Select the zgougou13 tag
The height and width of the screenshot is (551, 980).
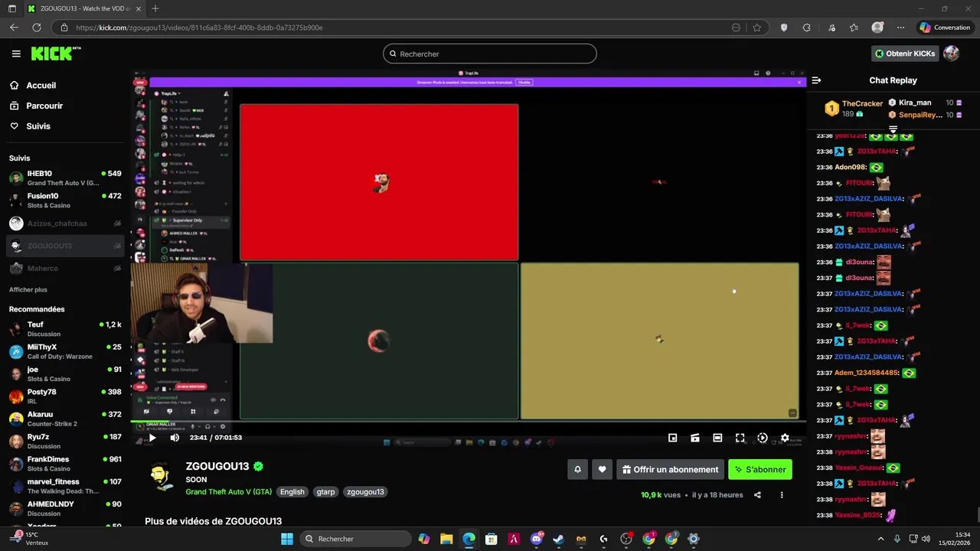[365, 492]
